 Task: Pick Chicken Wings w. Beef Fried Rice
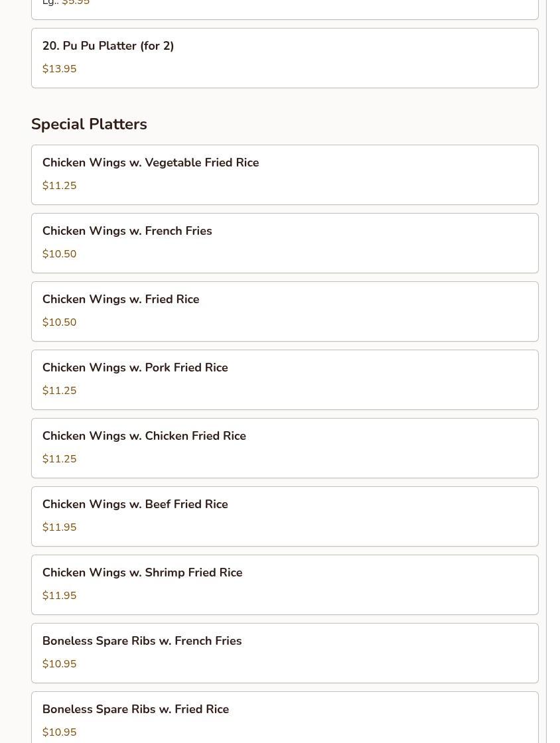tap(135, 505)
